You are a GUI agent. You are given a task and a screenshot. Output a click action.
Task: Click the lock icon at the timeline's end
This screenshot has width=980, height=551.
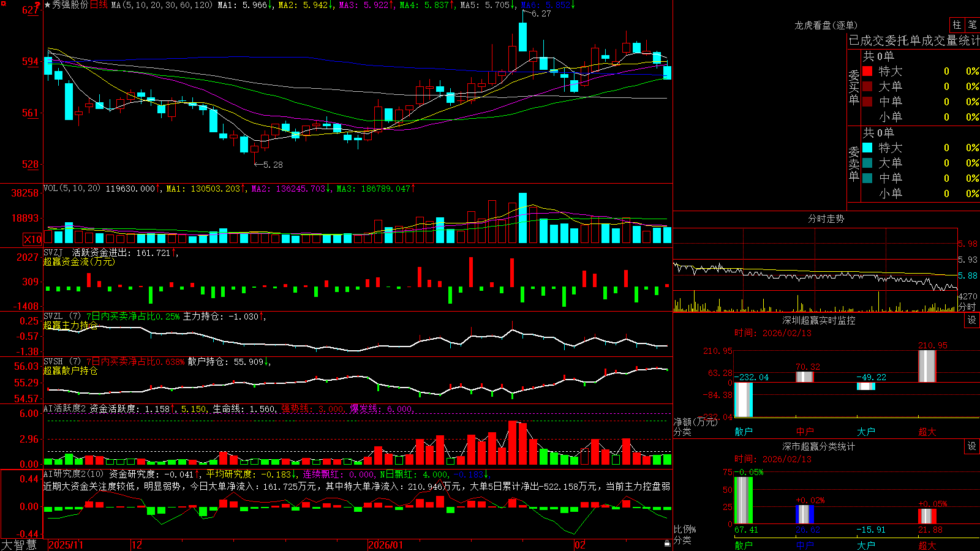(667, 544)
